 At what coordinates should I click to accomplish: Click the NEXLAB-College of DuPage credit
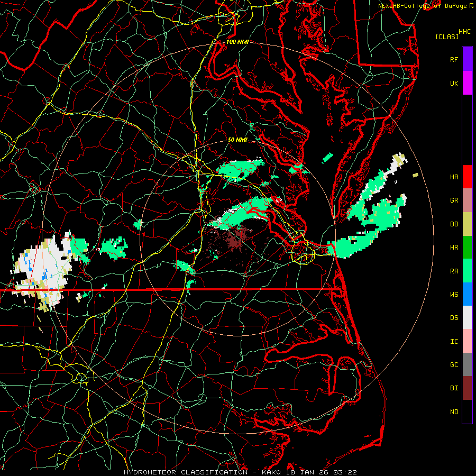(423, 6)
